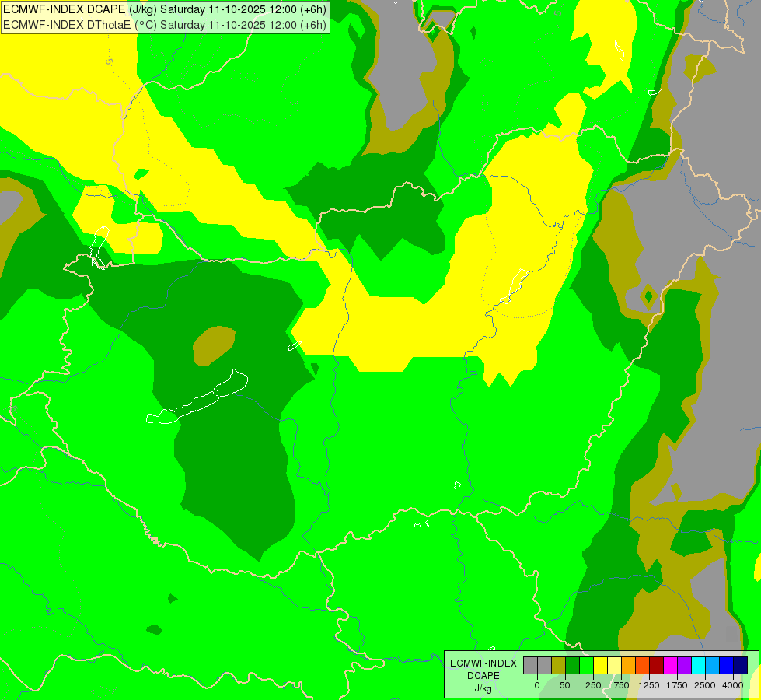This screenshot has width=761, height=700.
Task: Select the purple legend swatch after 1750
Action: [x=684, y=666]
